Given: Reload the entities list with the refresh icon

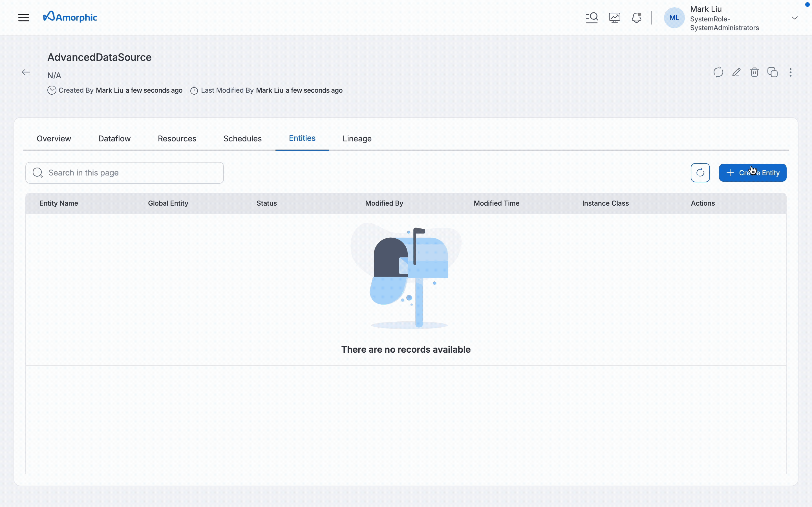Looking at the screenshot, I should point(700,172).
